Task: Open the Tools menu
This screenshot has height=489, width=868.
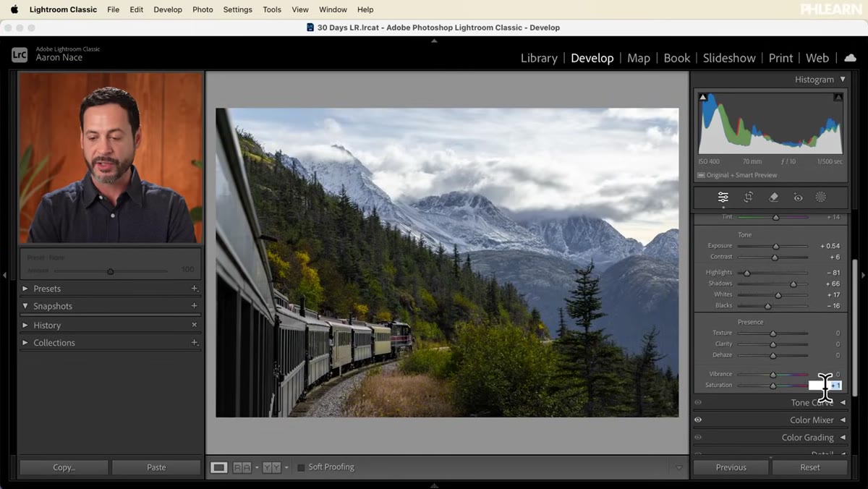Action: [x=272, y=9]
